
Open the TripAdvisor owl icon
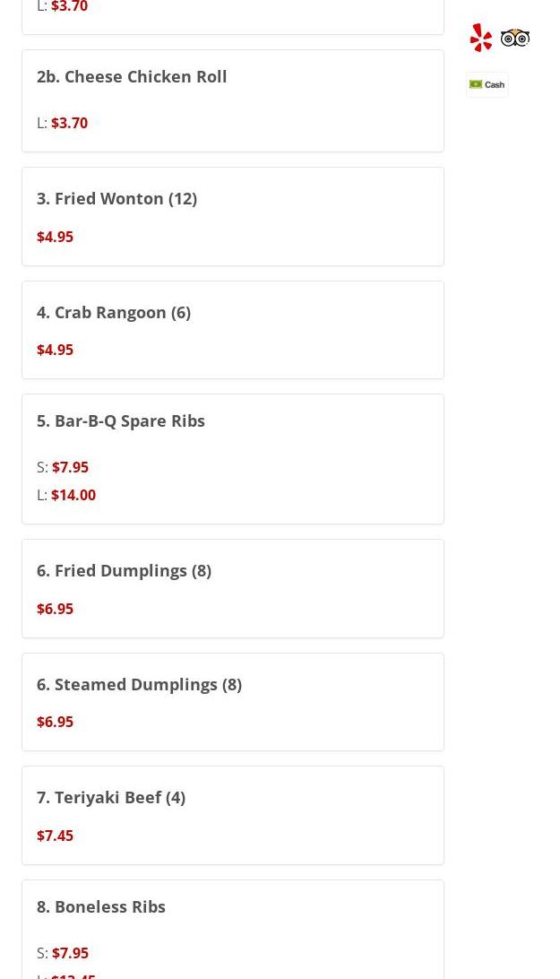515,38
